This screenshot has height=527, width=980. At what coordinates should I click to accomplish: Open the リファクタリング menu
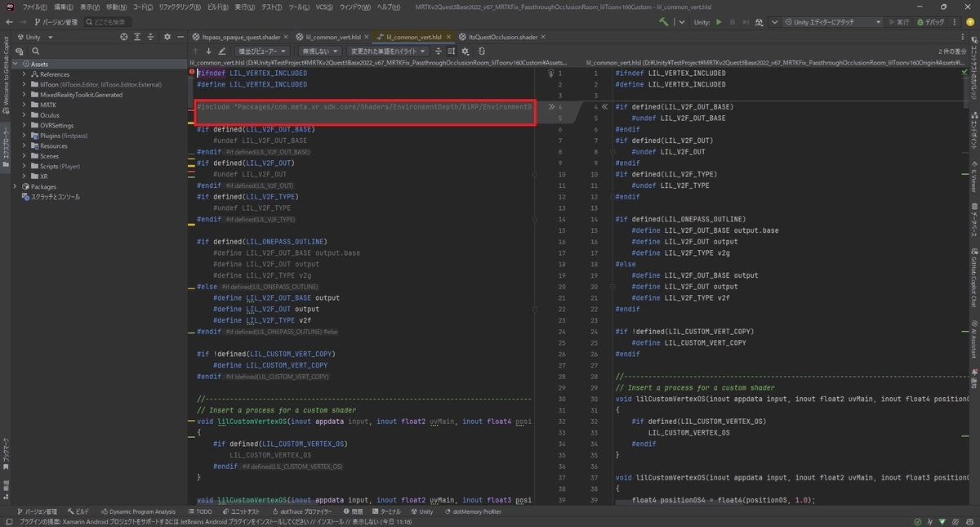(180, 7)
